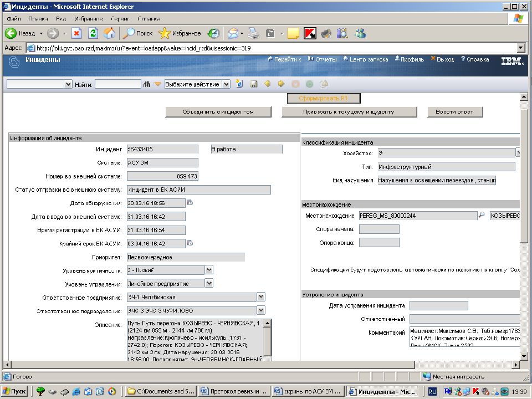Click page vertical scrollbar down arrow

pyautogui.click(x=524, y=356)
